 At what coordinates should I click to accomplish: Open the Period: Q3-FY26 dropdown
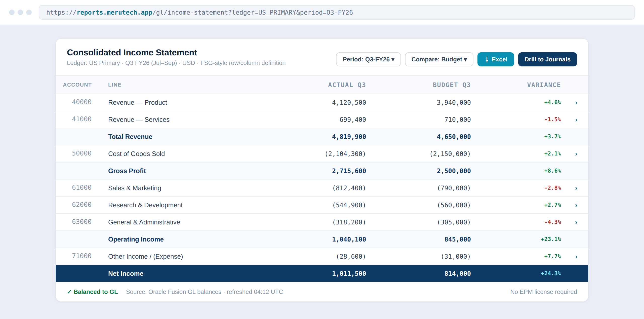pyautogui.click(x=368, y=59)
